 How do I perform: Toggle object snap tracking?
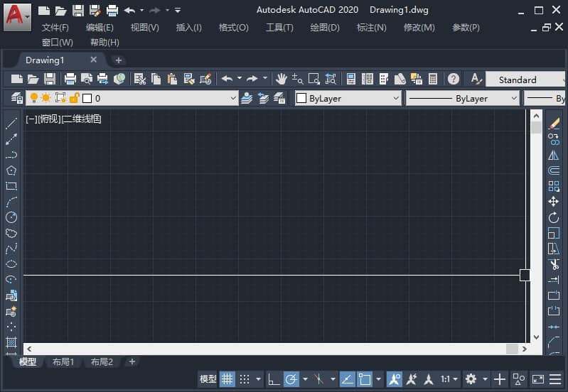pos(347,379)
